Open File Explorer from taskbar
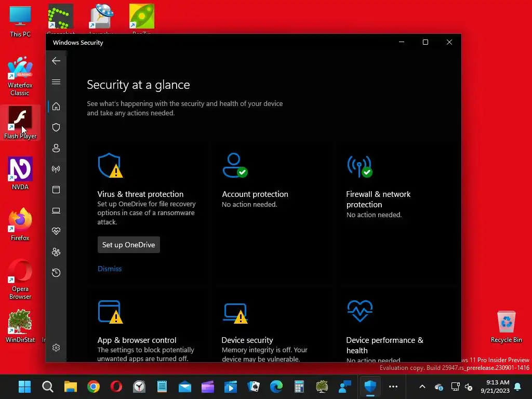This screenshot has height=399, width=532. coord(71,387)
